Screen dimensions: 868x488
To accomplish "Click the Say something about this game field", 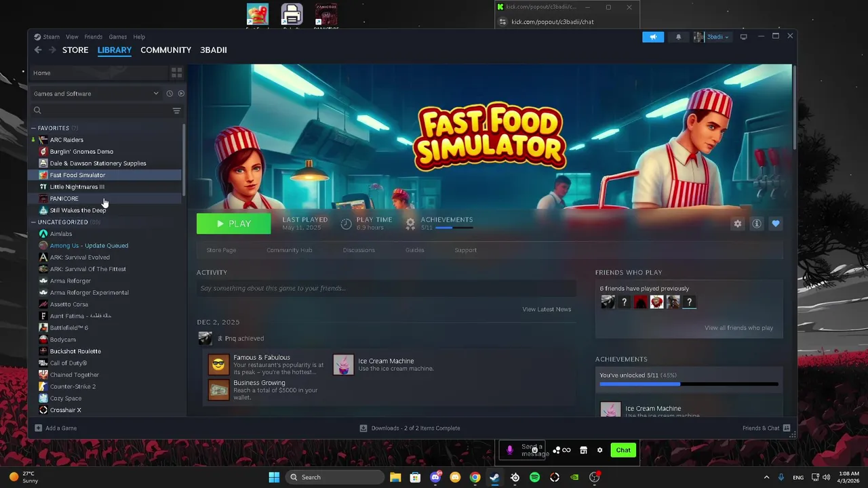I will pos(387,289).
